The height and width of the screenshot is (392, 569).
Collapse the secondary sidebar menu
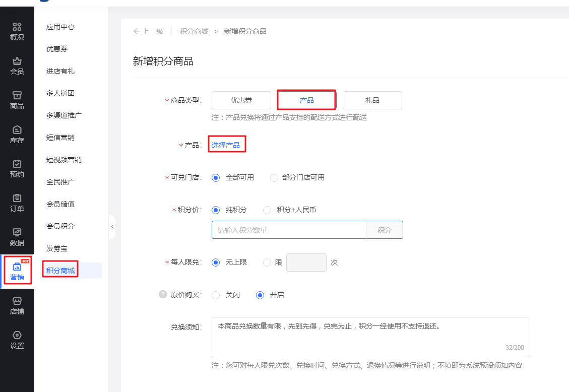pyautogui.click(x=112, y=227)
